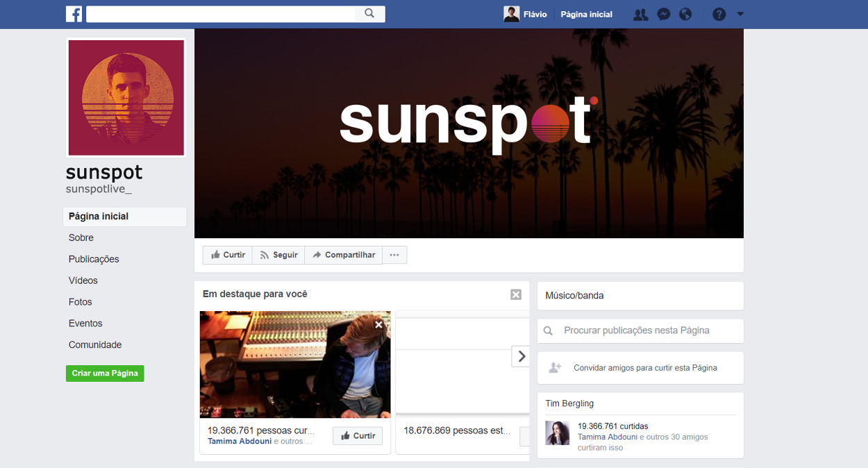Dismiss the studio photo suggestion card
This screenshot has height=468, width=868.
pos(378,324)
